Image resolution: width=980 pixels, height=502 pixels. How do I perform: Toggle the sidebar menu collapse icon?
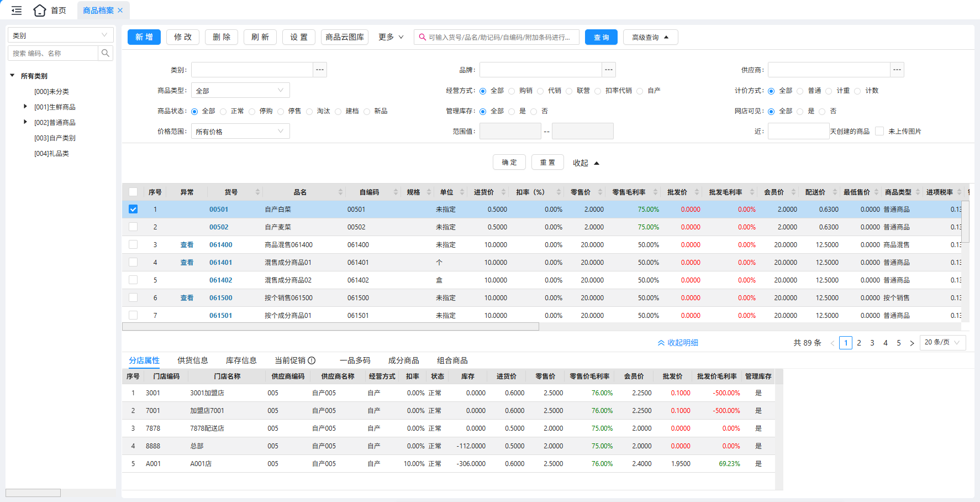point(17,11)
